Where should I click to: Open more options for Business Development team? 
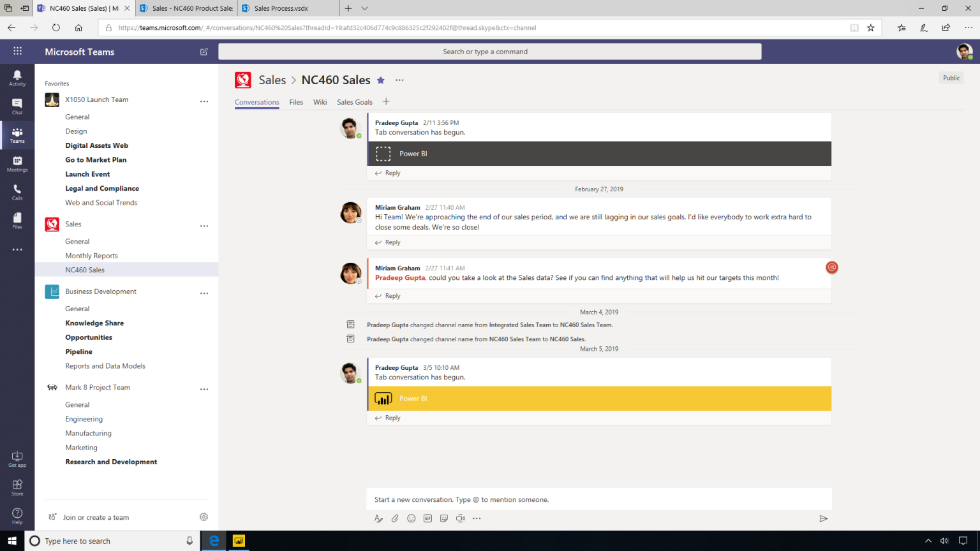(x=204, y=293)
